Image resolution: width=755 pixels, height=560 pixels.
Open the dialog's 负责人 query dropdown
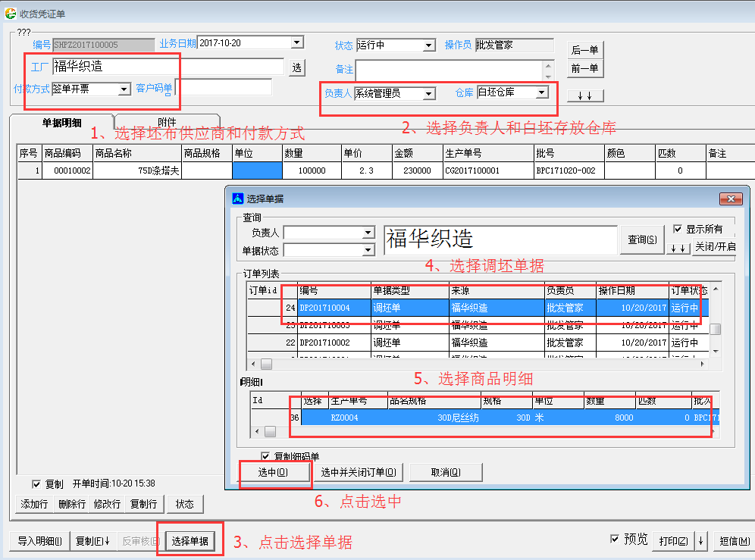368,233
